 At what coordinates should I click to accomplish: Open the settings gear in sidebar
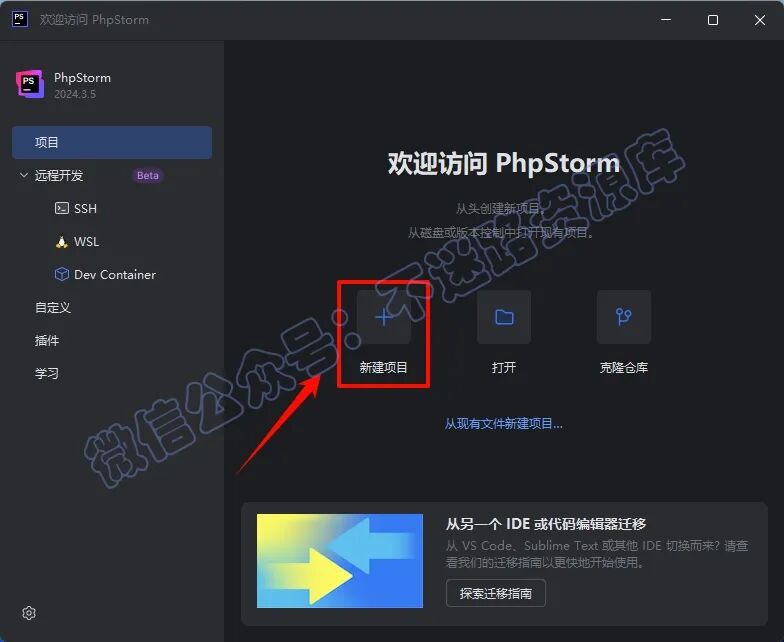click(29, 613)
